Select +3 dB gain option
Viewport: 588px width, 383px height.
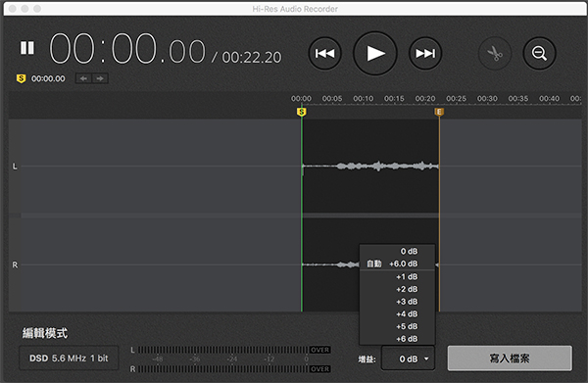point(398,302)
